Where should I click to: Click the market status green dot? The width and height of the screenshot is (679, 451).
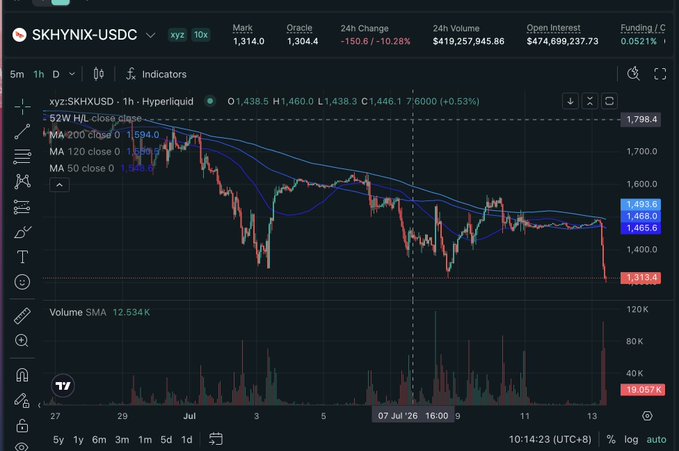(210, 101)
